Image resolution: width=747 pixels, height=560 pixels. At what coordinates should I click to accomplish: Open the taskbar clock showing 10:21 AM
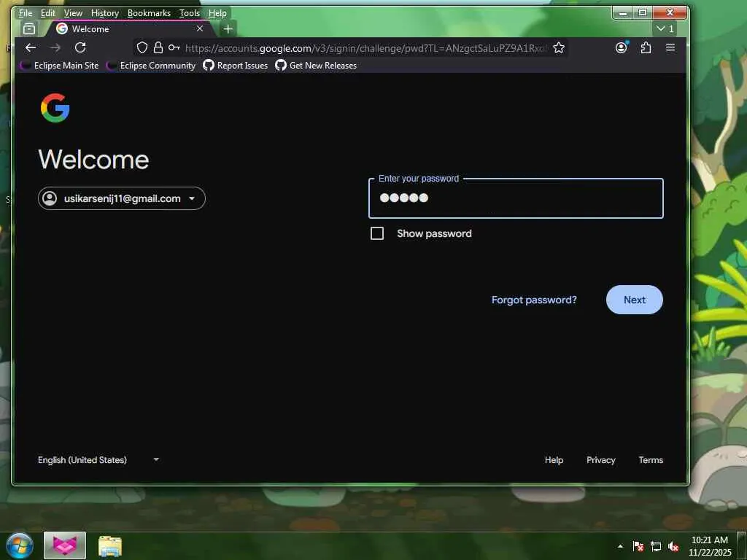point(710,545)
